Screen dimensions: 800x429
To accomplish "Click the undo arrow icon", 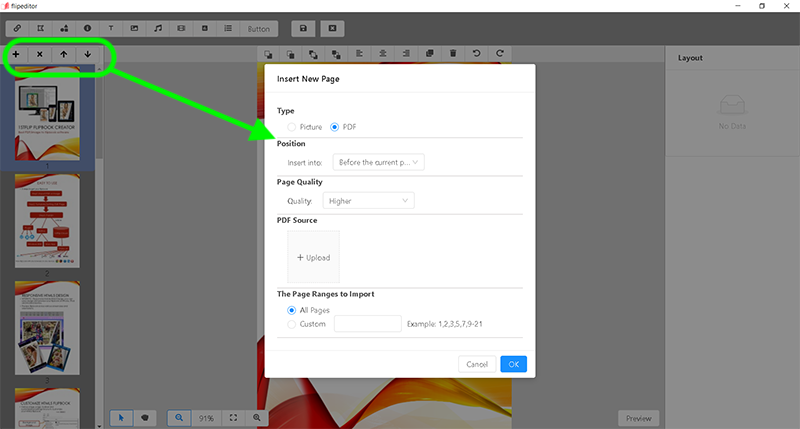I will pyautogui.click(x=477, y=54).
